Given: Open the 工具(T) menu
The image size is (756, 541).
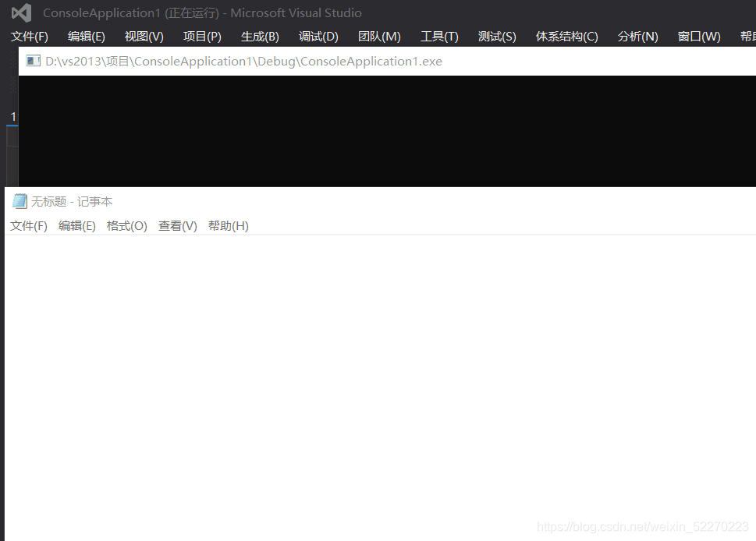Looking at the screenshot, I should point(439,37).
